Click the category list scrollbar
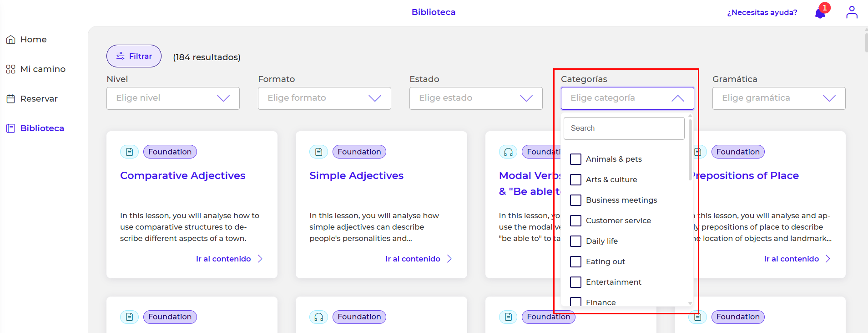The image size is (868, 333). tap(690, 150)
